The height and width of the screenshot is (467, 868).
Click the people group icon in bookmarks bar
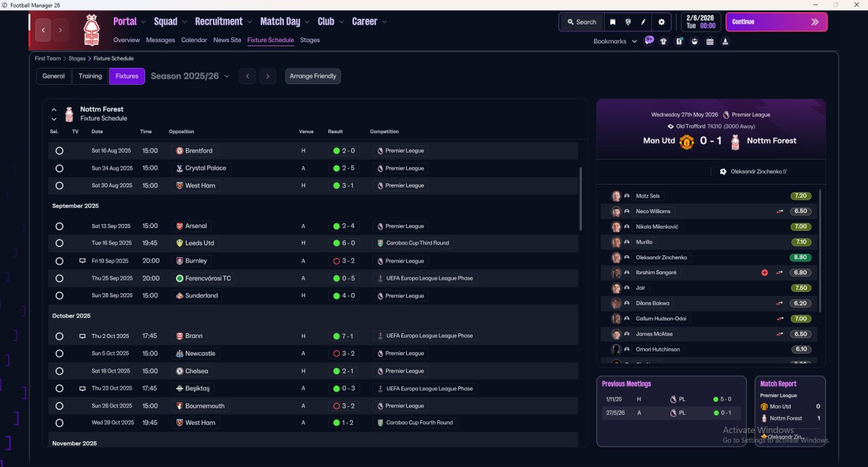pos(694,41)
